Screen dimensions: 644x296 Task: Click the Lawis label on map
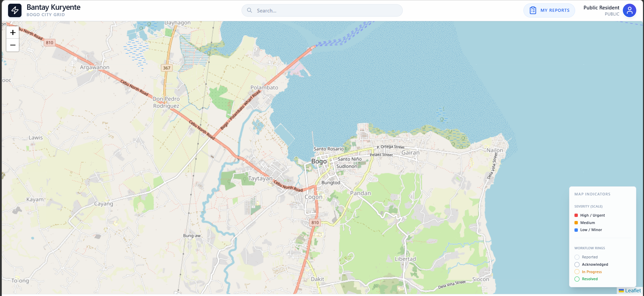point(36,138)
